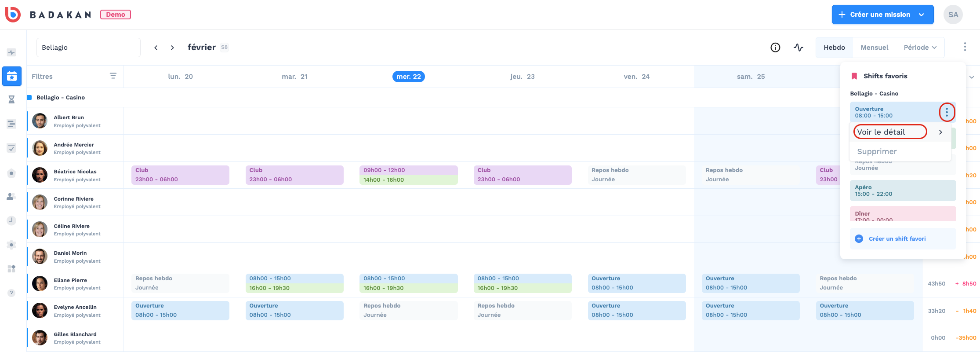Click Gilles Blanchard's -35h00 balance
The height and width of the screenshot is (352, 980).
[x=966, y=338]
